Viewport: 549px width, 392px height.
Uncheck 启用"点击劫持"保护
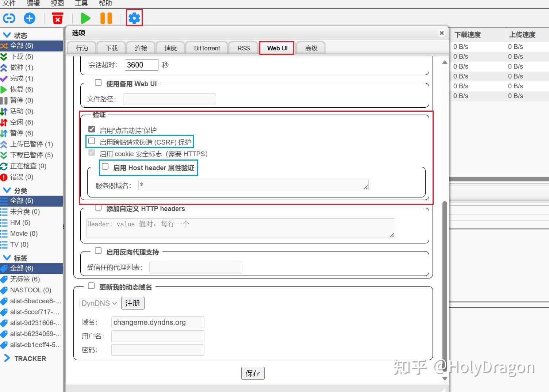coord(92,129)
